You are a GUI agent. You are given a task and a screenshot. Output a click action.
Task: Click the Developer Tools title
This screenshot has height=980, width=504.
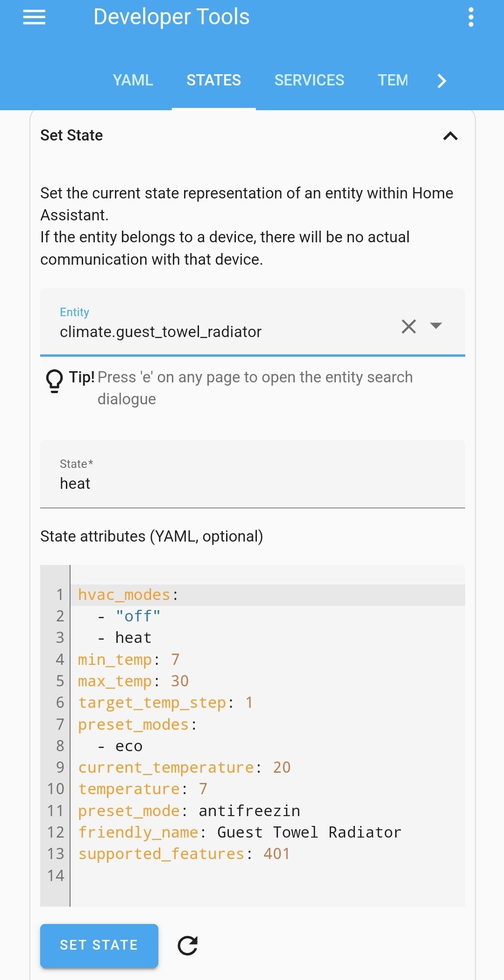[171, 17]
